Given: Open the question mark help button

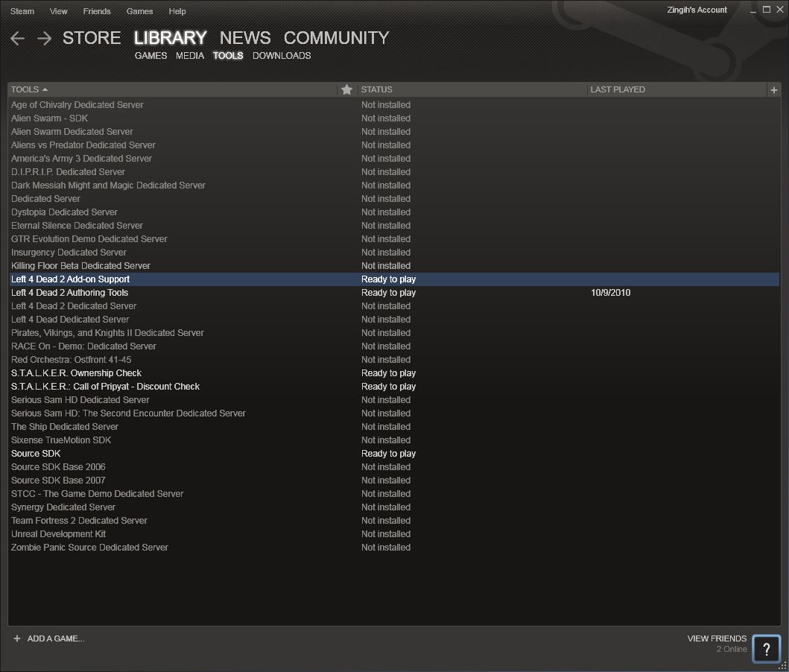Looking at the screenshot, I should coord(766,648).
